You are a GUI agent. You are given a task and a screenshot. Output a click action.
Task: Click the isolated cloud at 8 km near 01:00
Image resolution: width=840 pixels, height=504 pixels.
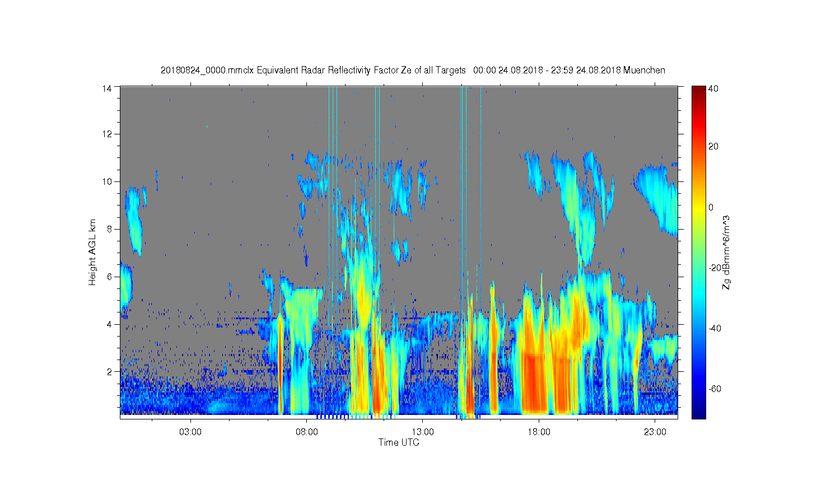coord(134,221)
